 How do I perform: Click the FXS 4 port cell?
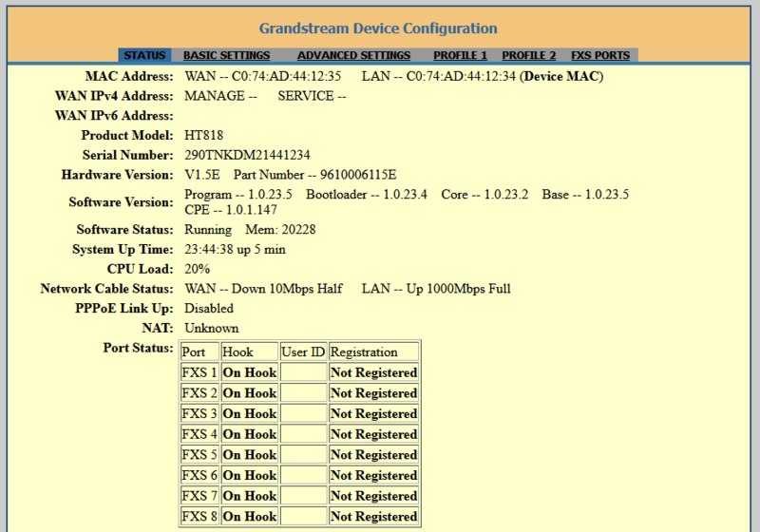(199, 434)
